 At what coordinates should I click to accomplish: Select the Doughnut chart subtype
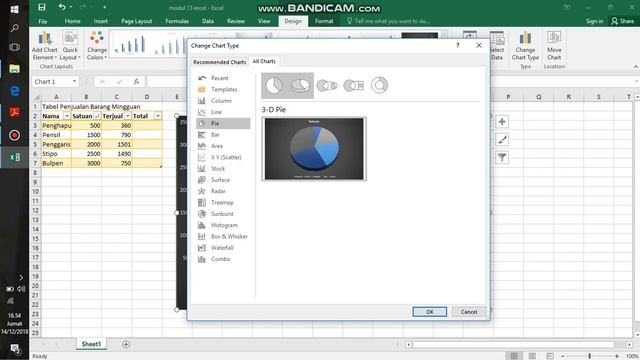click(379, 85)
